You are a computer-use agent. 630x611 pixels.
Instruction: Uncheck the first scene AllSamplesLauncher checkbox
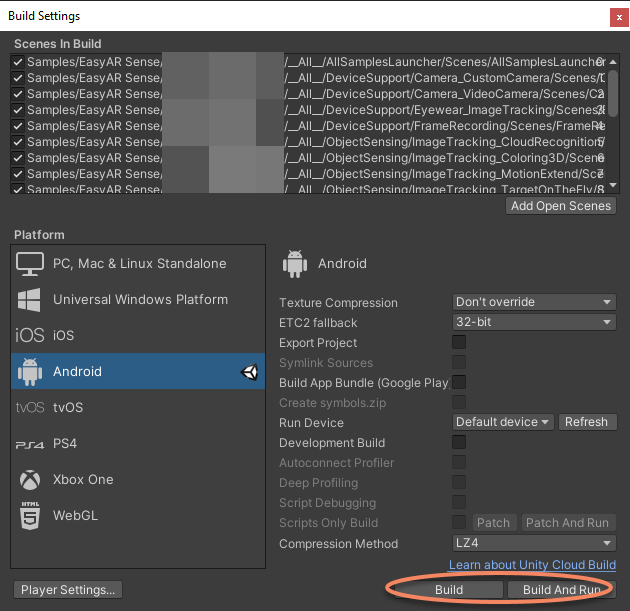click(18, 62)
